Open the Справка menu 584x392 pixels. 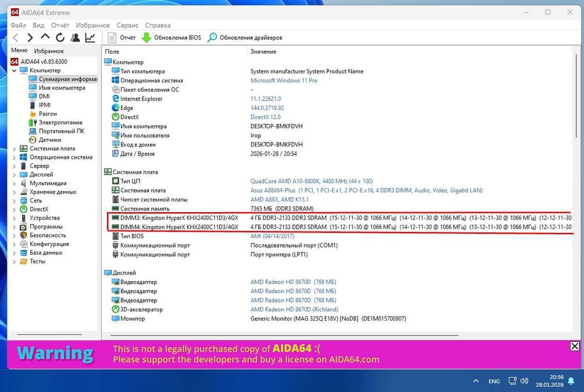[158, 25]
